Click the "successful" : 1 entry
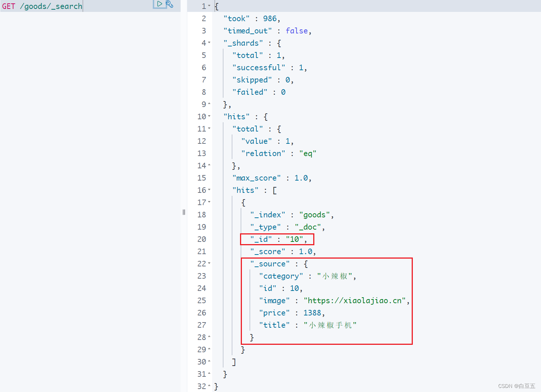 coord(269,68)
